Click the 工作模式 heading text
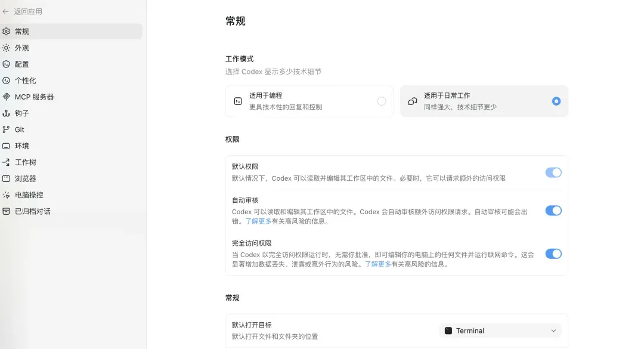 pyautogui.click(x=240, y=59)
